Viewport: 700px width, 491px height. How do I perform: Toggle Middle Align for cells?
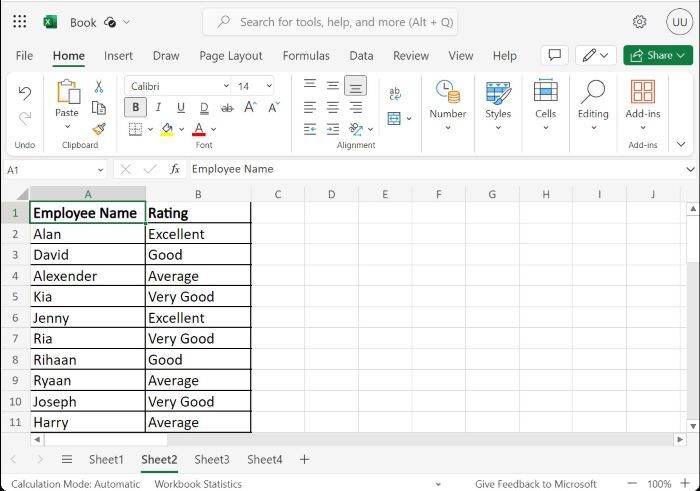(x=333, y=85)
